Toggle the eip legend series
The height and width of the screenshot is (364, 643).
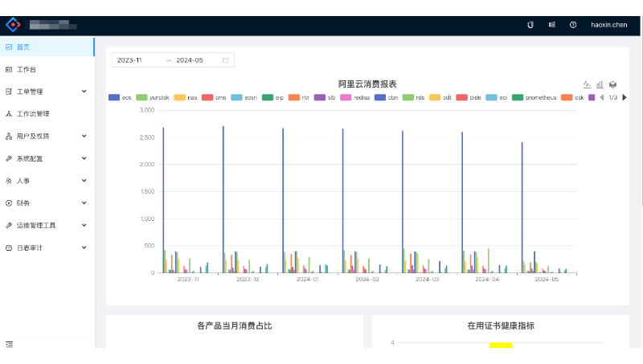click(x=273, y=97)
